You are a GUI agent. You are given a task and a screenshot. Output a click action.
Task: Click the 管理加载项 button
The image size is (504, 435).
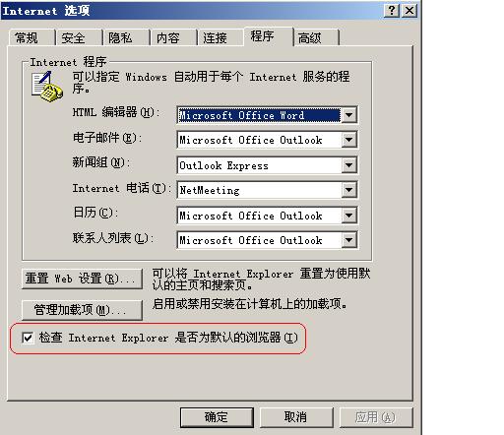coord(82,310)
